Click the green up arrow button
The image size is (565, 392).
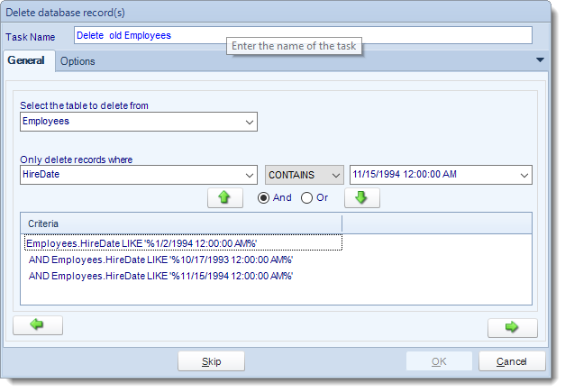pyautogui.click(x=225, y=197)
